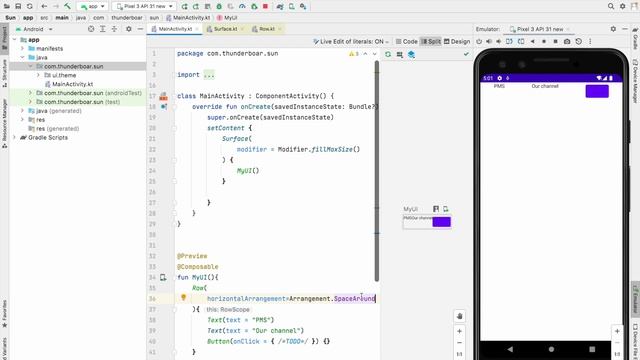Navigate back with the left arrow icon
The image size is (640, 360).
pyautogui.click(x=44, y=7)
